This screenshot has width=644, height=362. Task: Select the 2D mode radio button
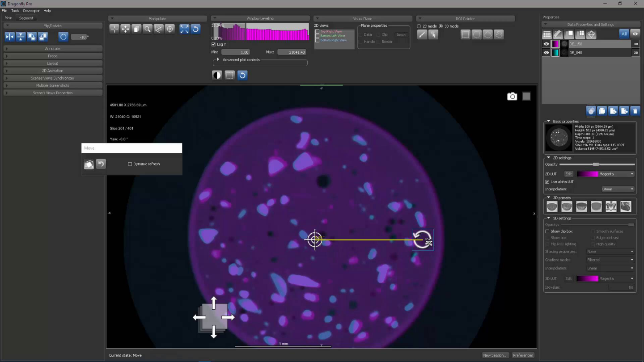point(419,26)
